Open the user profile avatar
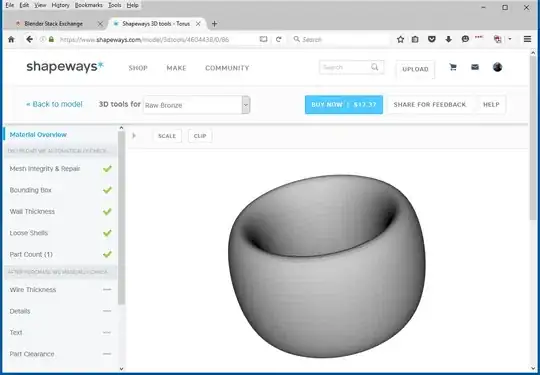 [x=497, y=67]
